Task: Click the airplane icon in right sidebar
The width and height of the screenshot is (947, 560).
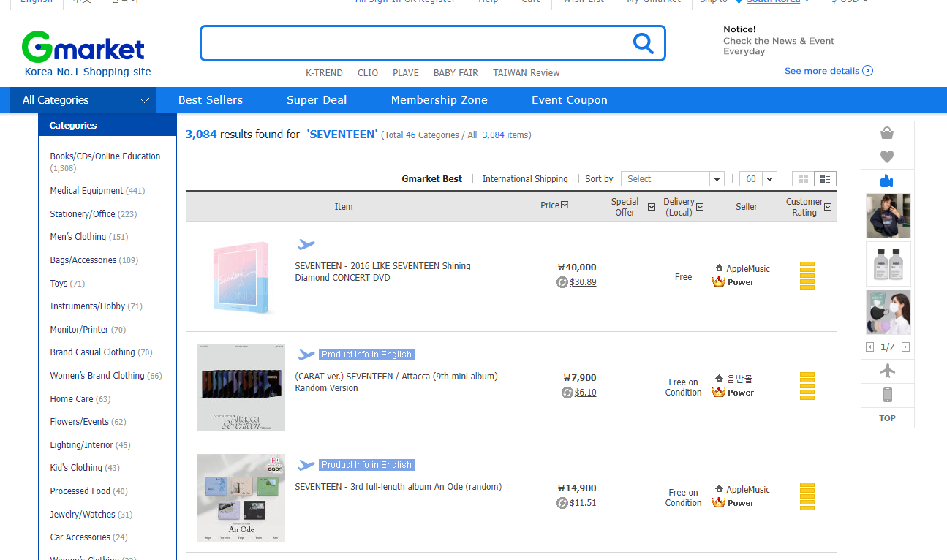Action: (x=887, y=371)
